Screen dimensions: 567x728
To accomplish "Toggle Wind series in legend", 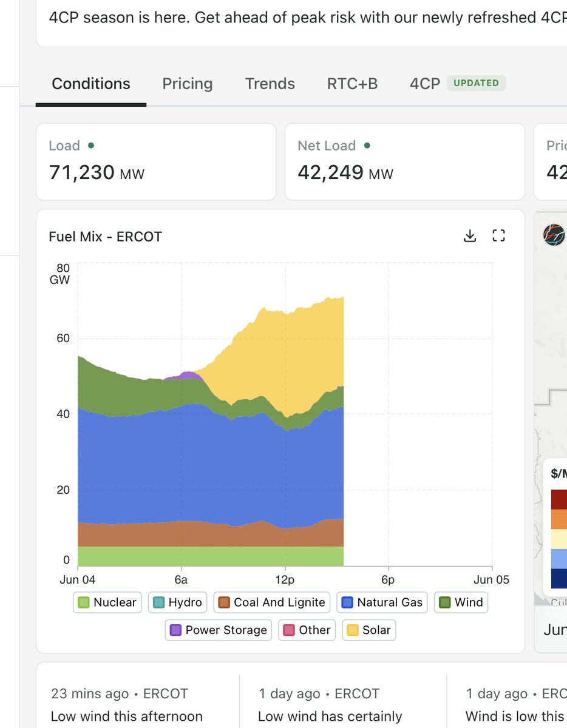I will click(461, 602).
